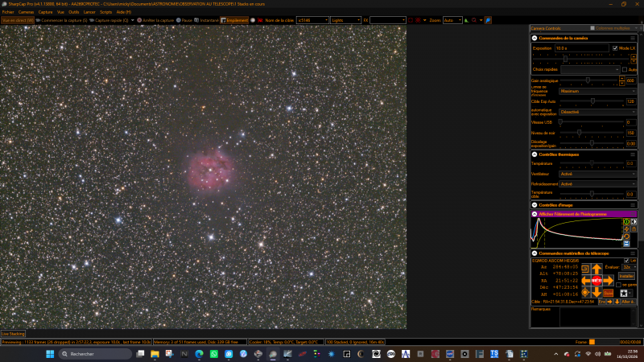
Task: Click the lightning auto-stretch histogram icon
Action: (626, 229)
